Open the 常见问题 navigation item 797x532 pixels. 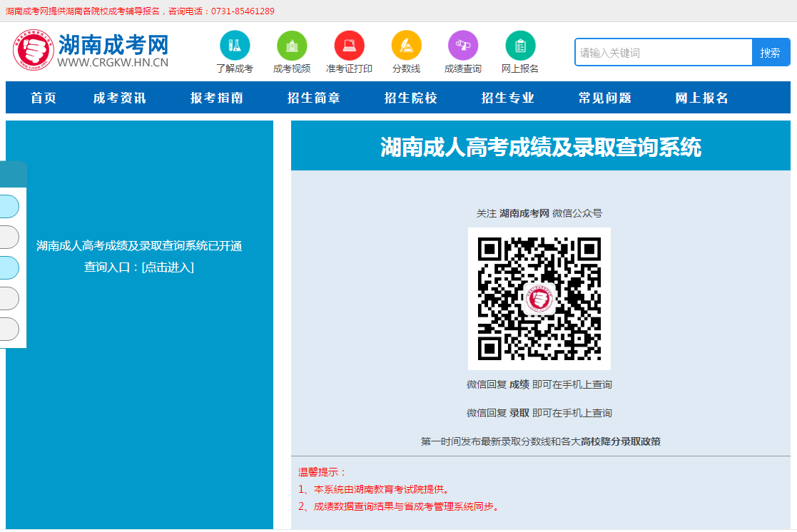click(605, 98)
